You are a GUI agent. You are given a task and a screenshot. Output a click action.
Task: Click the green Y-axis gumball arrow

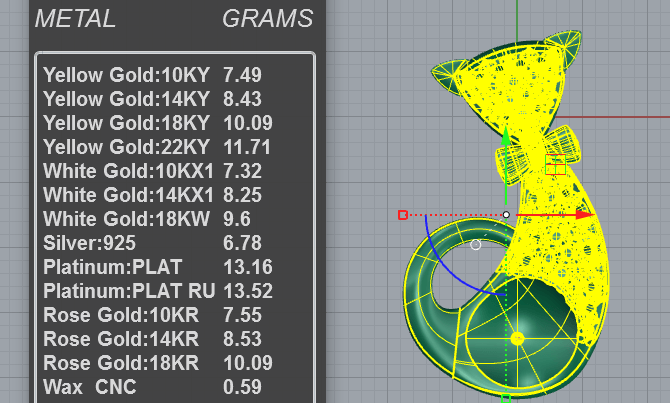tap(506, 165)
